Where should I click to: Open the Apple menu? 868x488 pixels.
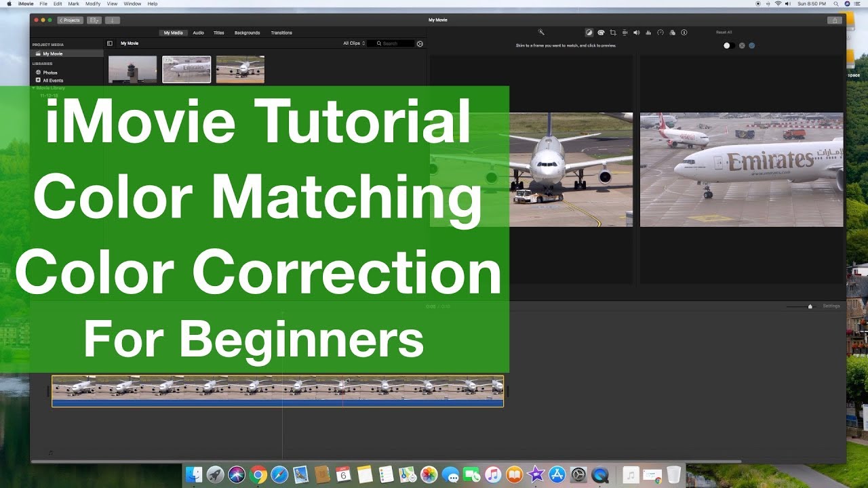9,3
